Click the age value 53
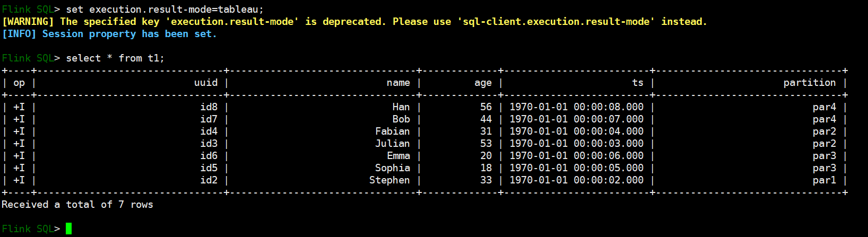Screen dimensions: 868x237 tap(486, 144)
